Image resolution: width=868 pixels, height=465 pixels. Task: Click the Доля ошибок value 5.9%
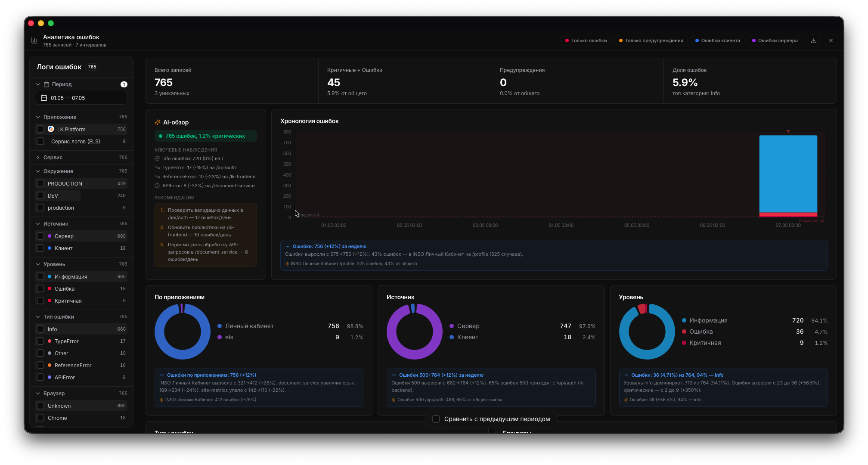(685, 82)
